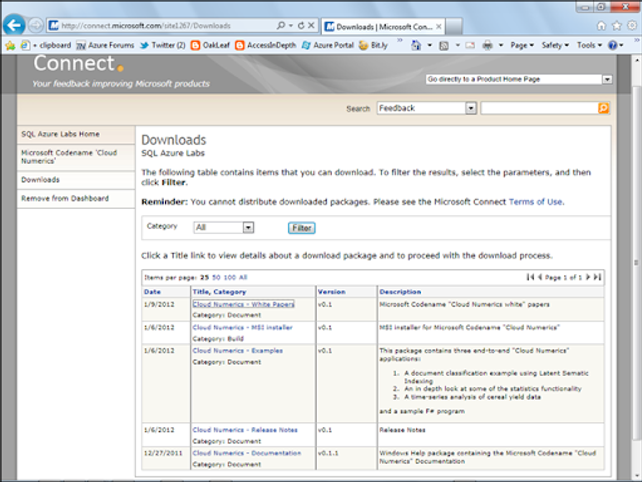
Task: Open Cloud Numerics - White Papers link
Action: (x=243, y=304)
